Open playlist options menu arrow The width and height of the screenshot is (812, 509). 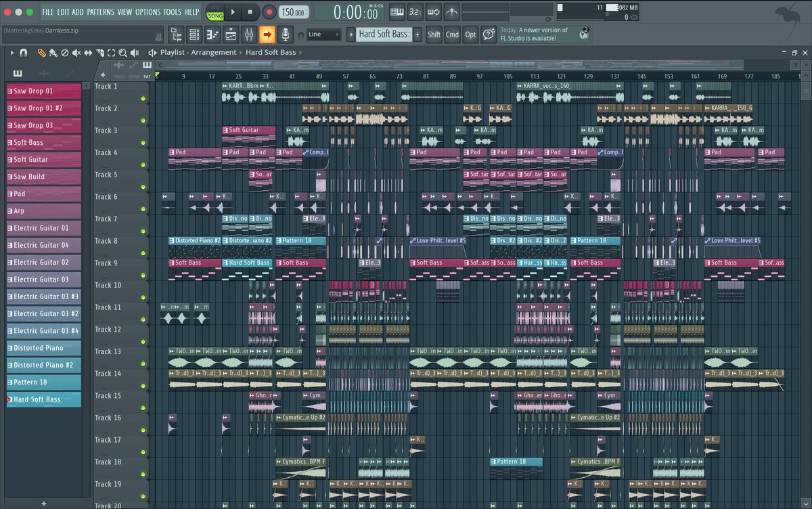point(12,52)
